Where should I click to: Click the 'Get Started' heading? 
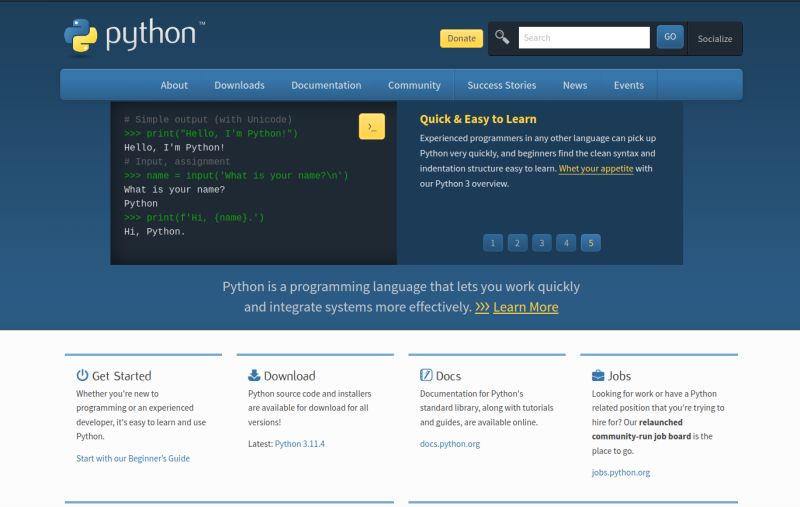click(121, 376)
